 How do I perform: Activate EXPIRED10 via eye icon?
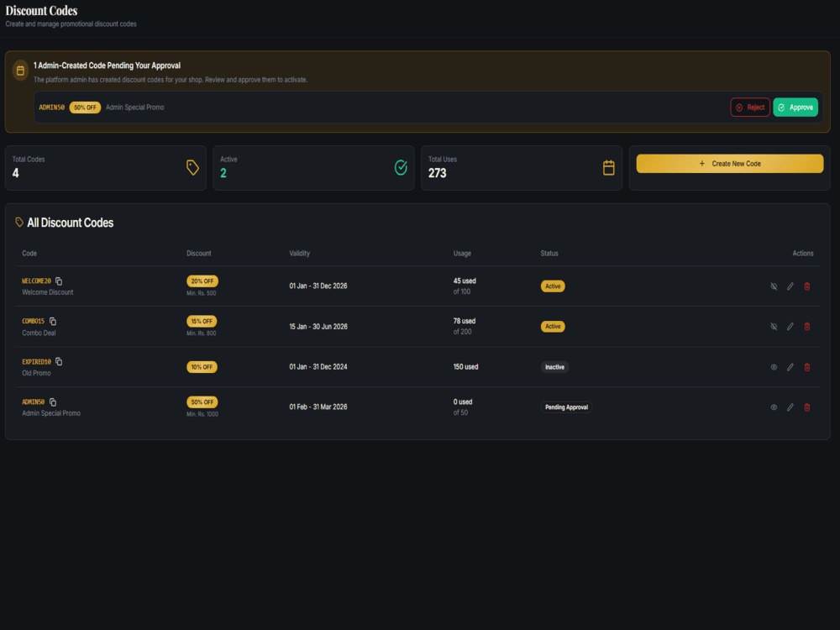click(774, 367)
